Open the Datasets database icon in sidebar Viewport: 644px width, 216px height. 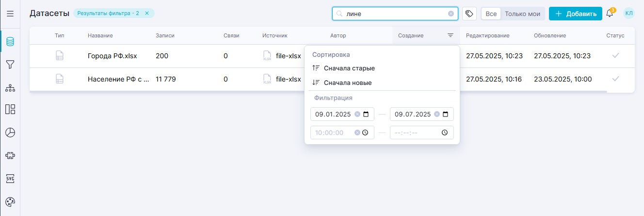(x=10, y=42)
